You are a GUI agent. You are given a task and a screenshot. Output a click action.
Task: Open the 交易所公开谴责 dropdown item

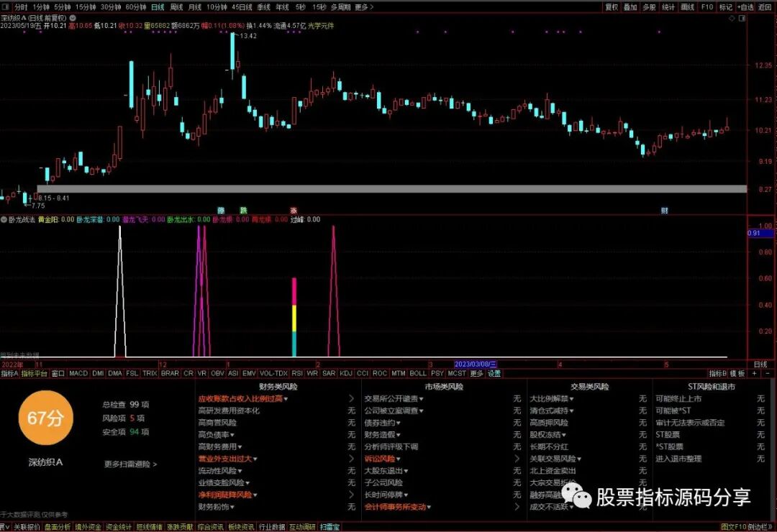pyautogui.click(x=394, y=399)
